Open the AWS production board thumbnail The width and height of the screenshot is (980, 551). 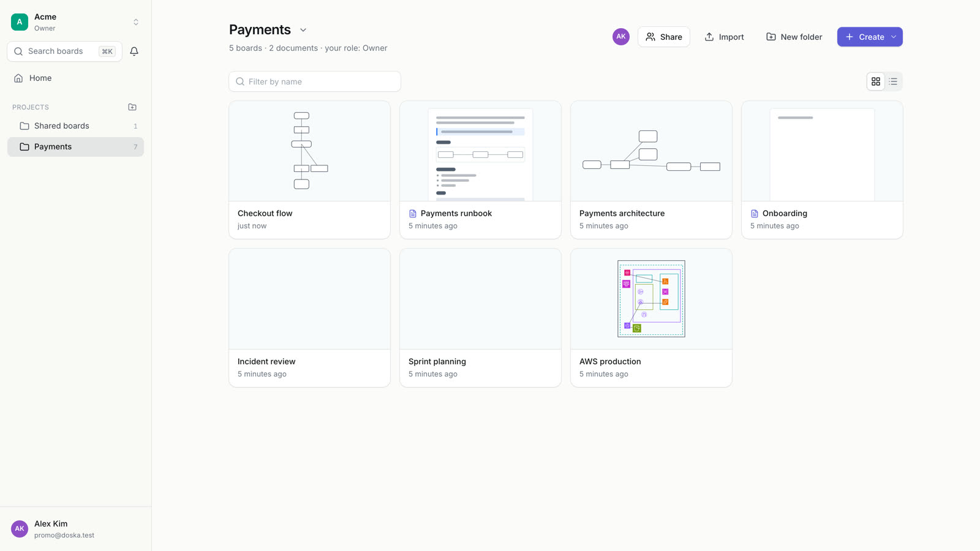(651, 299)
